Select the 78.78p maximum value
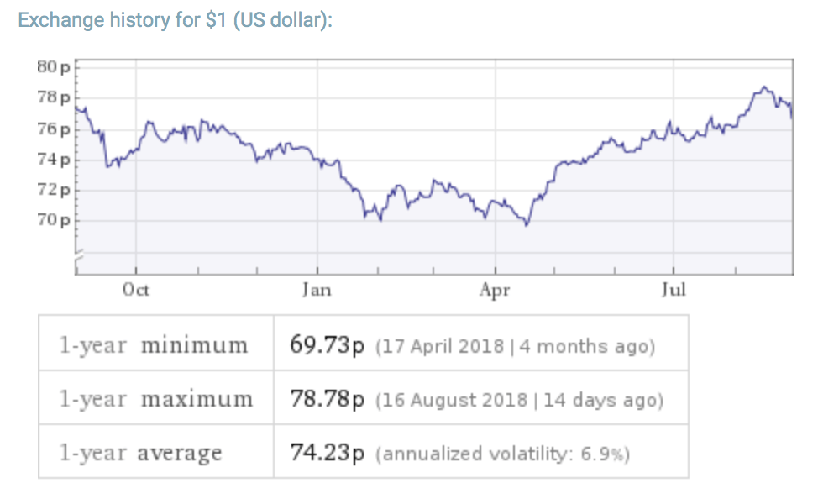 click(x=327, y=400)
